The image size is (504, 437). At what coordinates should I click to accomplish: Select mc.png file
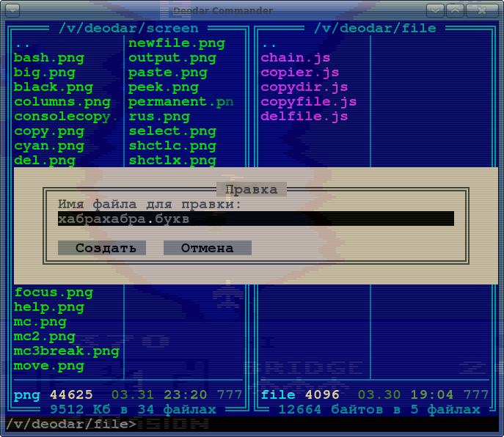40,322
